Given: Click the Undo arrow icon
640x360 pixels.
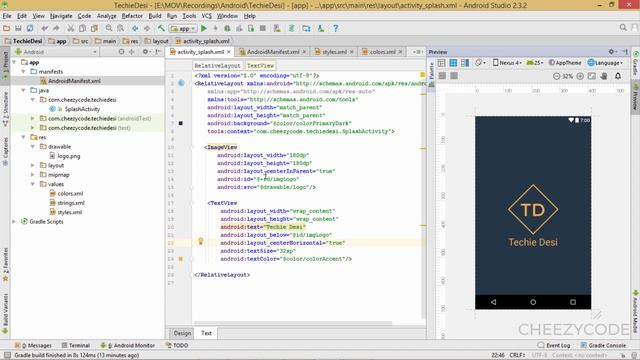Looking at the screenshot, I should [x=44, y=28].
